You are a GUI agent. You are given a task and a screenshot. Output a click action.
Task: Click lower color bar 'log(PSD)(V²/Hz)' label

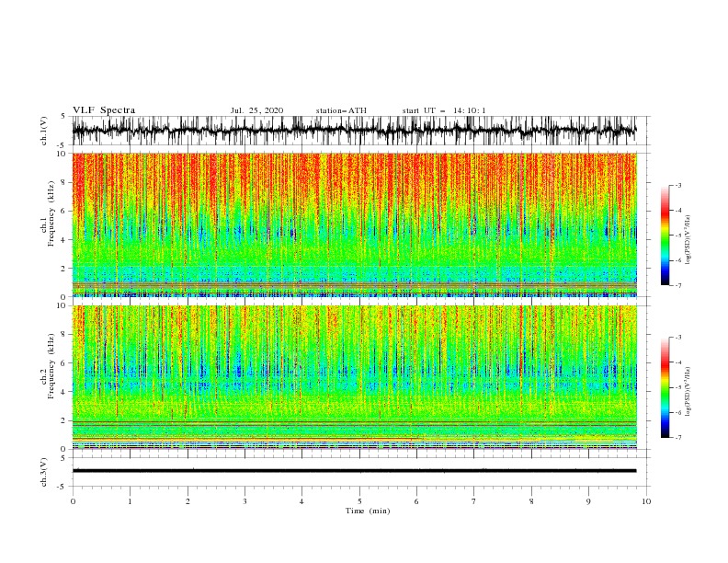point(688,392)
